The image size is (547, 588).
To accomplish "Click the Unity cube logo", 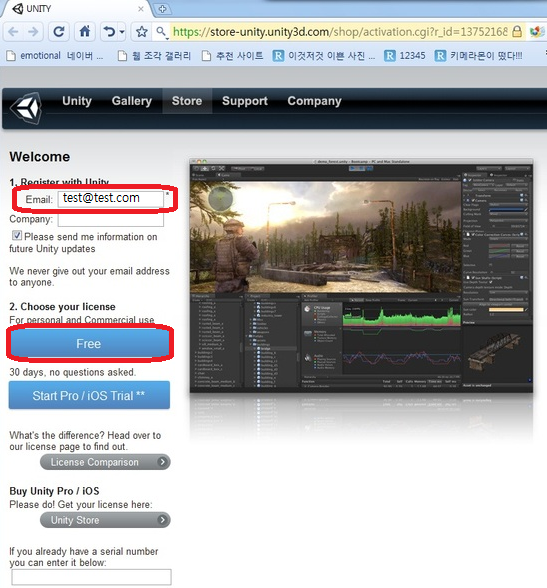I will tap(25, 108).
